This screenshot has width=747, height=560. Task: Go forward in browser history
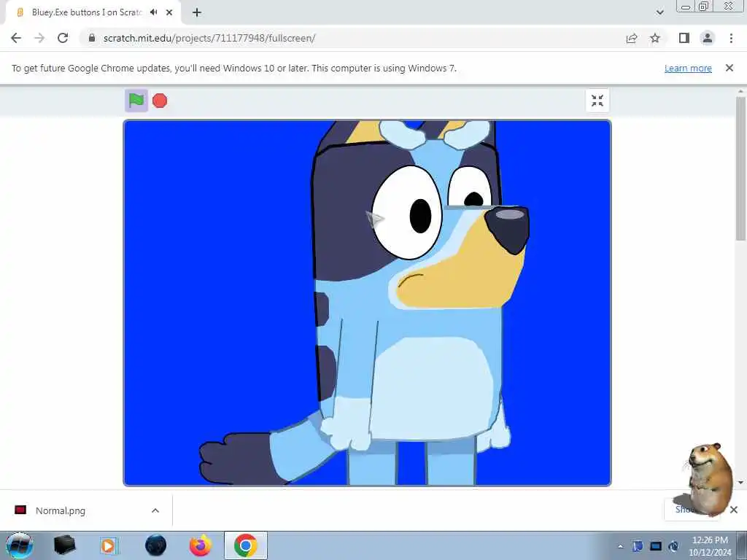click(39, 38)
